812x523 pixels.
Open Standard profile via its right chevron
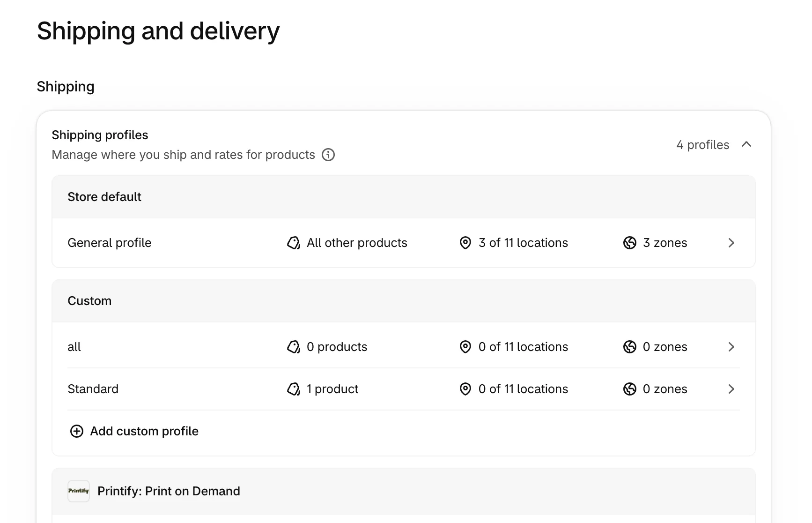[731, 389]
